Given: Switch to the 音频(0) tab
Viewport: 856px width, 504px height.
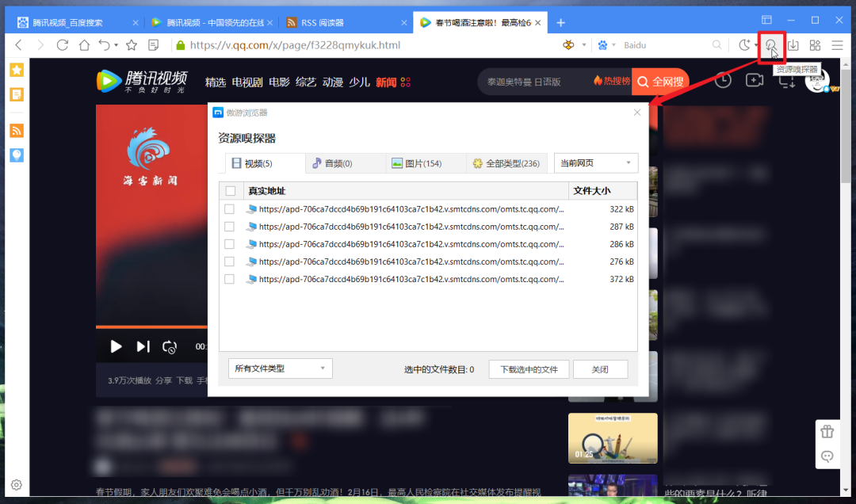Looking at the screenshot, I should point(346,163).
